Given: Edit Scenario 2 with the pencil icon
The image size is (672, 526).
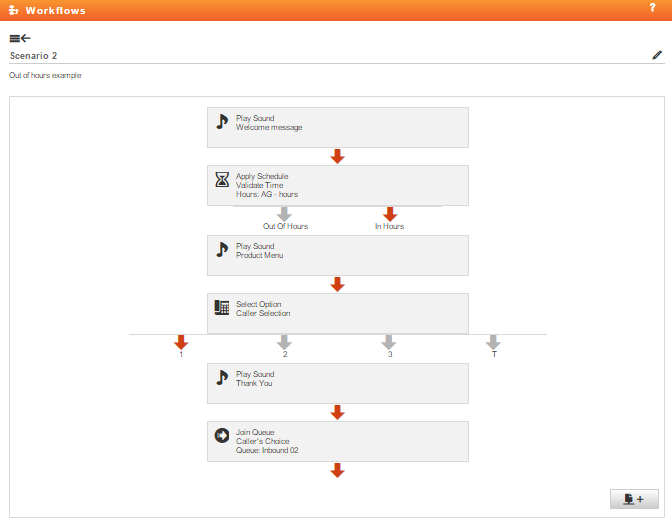Looking at the screenshot, I should pyautogui.click(x=657, y=55).
